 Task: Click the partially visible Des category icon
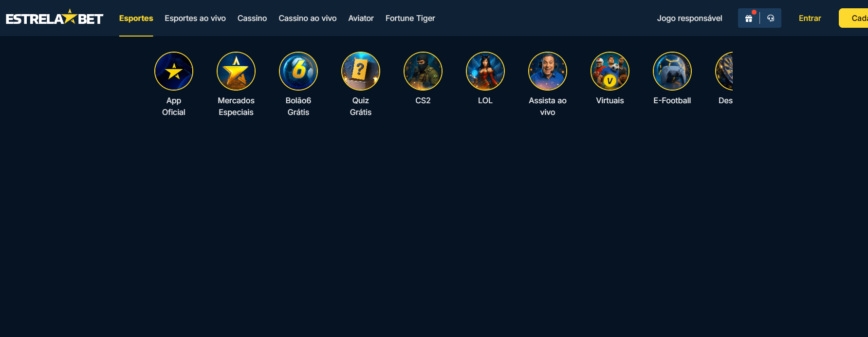[x=724, y=71]
